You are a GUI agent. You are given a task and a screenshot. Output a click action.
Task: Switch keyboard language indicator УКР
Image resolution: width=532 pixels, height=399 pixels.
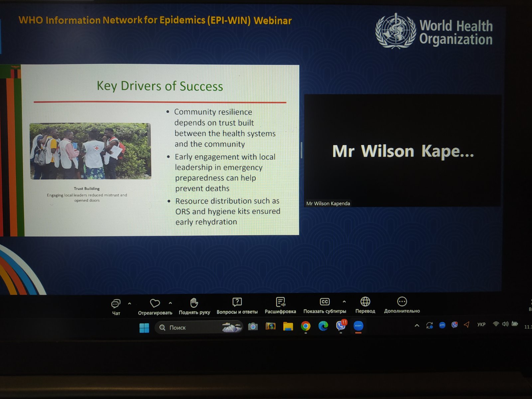point(481,325)
